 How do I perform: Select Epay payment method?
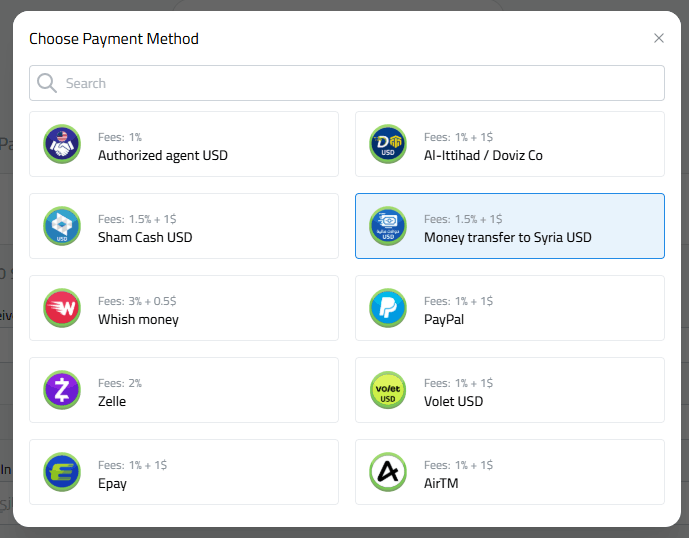tap(184, 472)
